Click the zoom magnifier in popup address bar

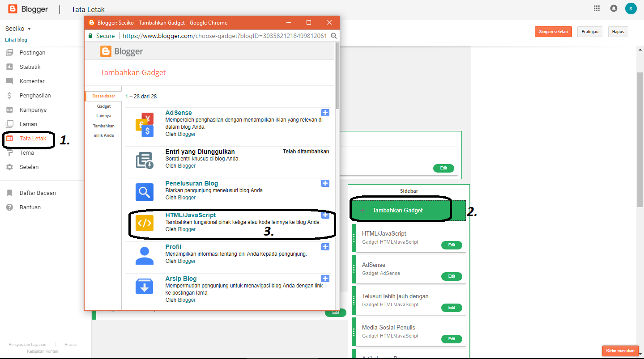click(x=333, y=36)
